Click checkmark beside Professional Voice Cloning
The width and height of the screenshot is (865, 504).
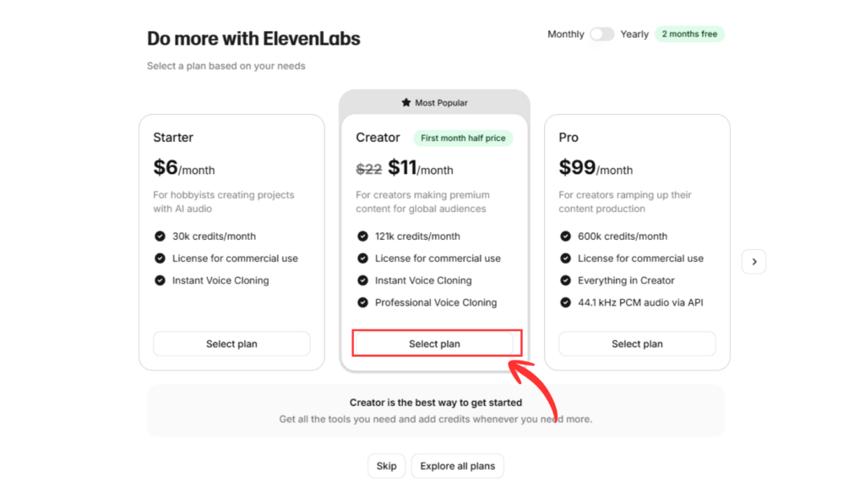(x=362, y=302)
